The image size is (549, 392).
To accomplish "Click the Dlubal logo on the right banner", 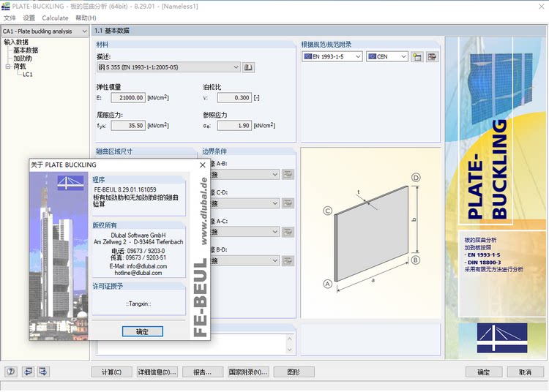I will click(x=502, y=338).
